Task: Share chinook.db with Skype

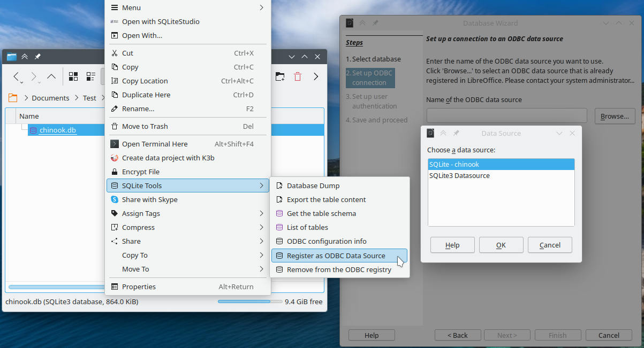Action: coord(188,199)
